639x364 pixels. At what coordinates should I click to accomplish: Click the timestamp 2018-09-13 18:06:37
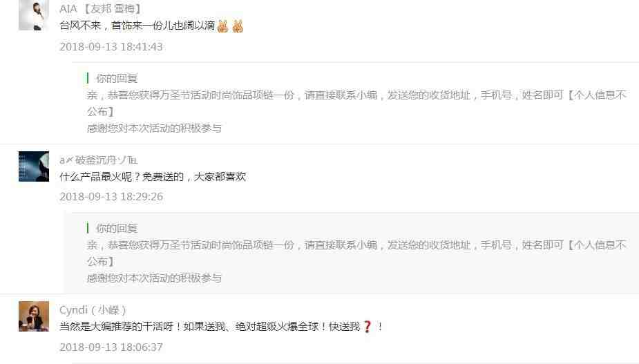point(111,347)
